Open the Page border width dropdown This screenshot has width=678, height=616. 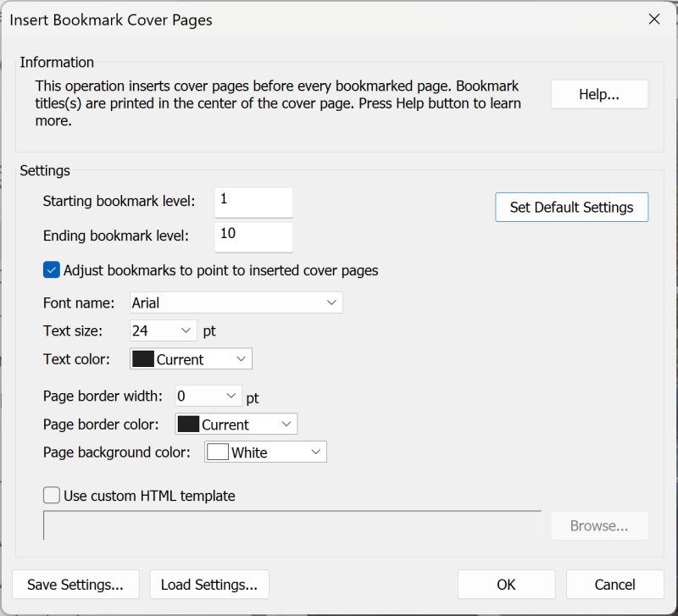[x=229, y=396]
